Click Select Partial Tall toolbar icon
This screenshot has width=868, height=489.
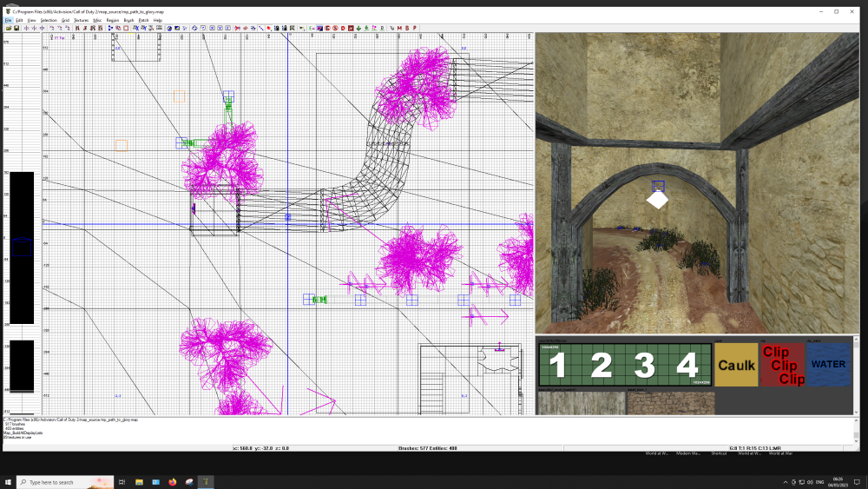pyautogui.click(x=93, y=28)
